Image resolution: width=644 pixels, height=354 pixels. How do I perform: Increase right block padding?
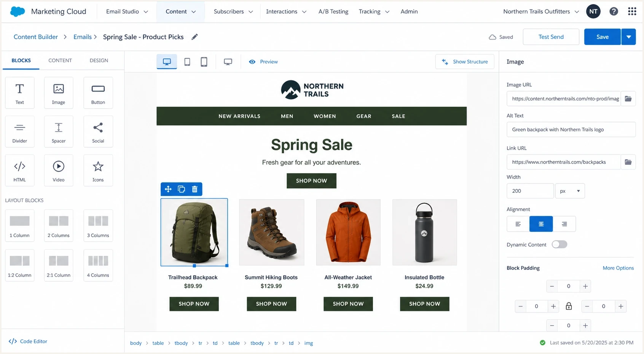[621, 306]
